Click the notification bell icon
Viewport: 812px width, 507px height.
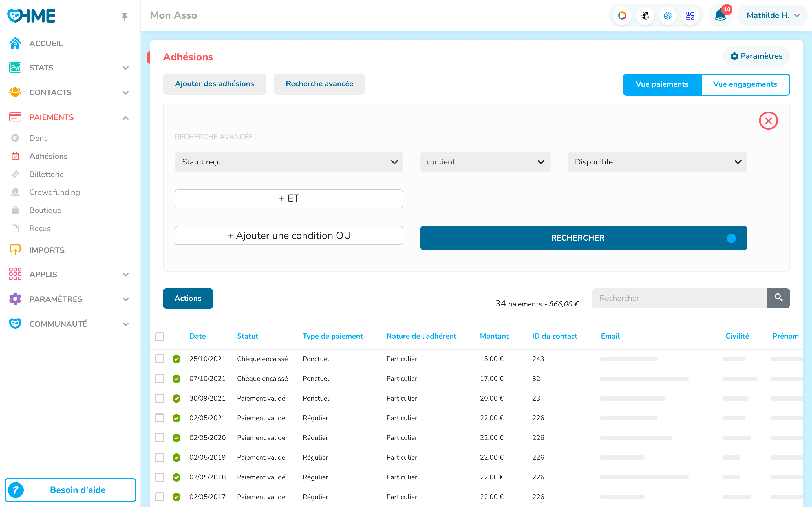coord(720,15)
